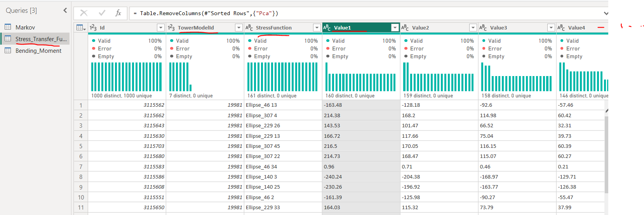The width and height of the screenshot is (644, 215).
Task: Change Id column data type icon
Action: pos(93,28)
